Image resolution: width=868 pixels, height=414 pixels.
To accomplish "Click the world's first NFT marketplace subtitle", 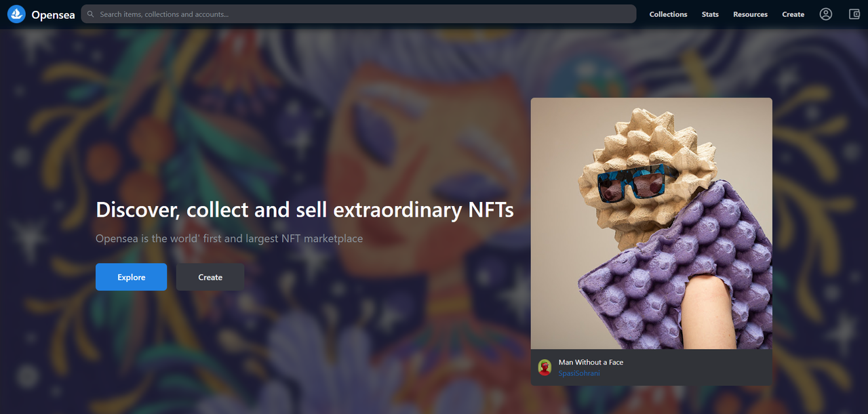I will (229, 239).
